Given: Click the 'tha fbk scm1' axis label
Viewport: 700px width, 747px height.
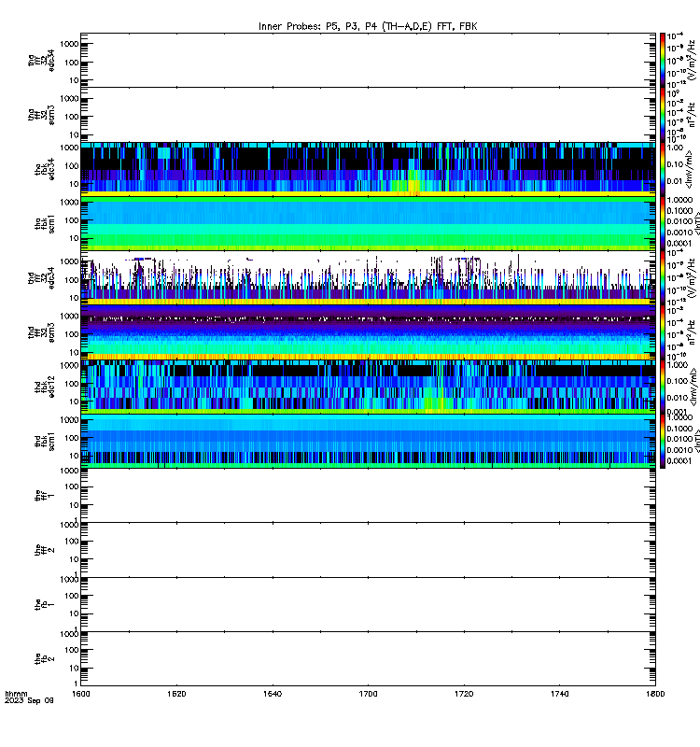Looking at the screenshot, I should click(45, 224).
